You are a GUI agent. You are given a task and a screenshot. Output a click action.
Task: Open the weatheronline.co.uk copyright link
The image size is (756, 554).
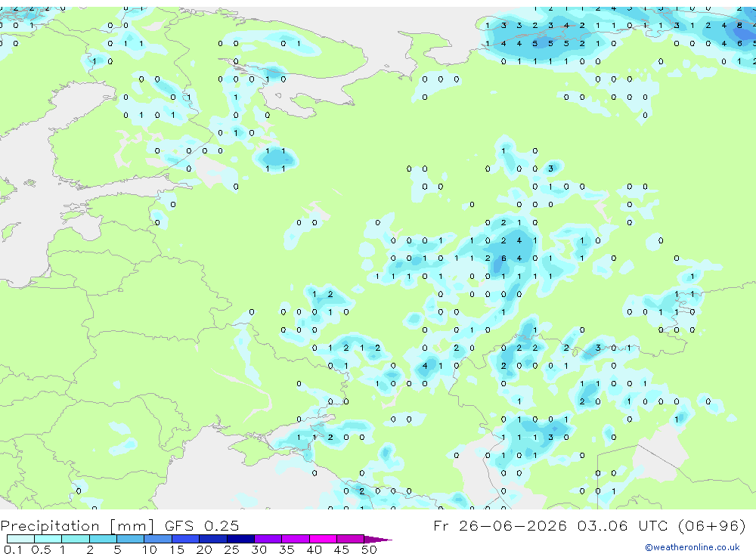[x=692, y=547]
